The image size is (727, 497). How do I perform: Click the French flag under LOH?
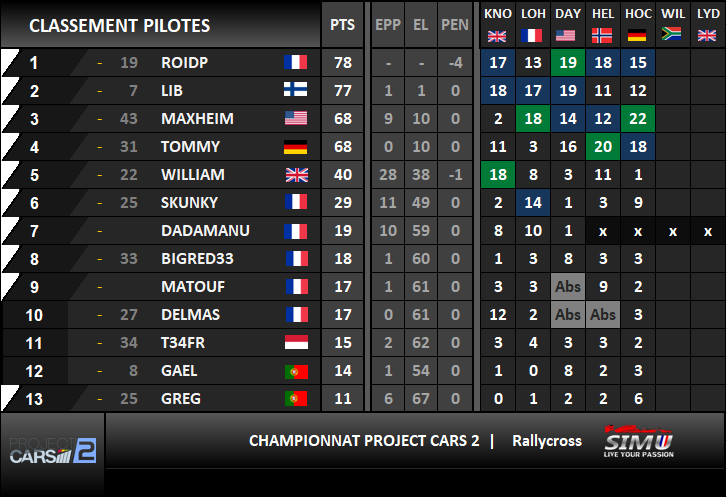pos(531,35)
